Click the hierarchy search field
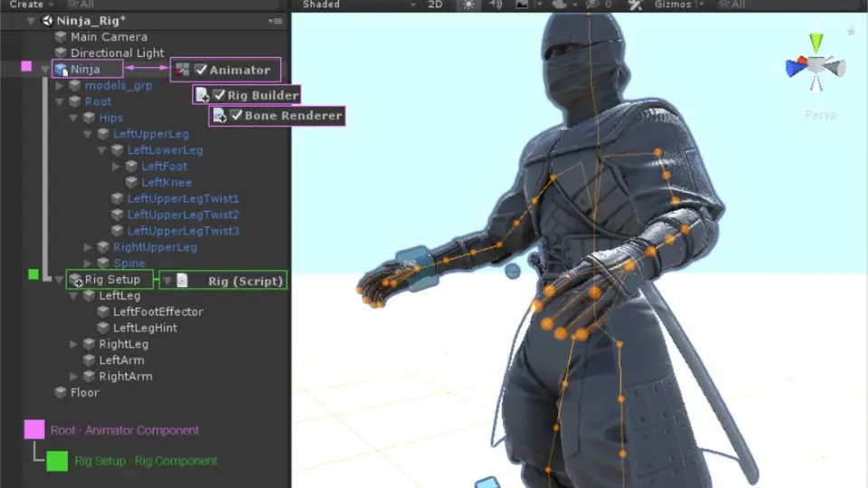 click(x=172, y=5)
